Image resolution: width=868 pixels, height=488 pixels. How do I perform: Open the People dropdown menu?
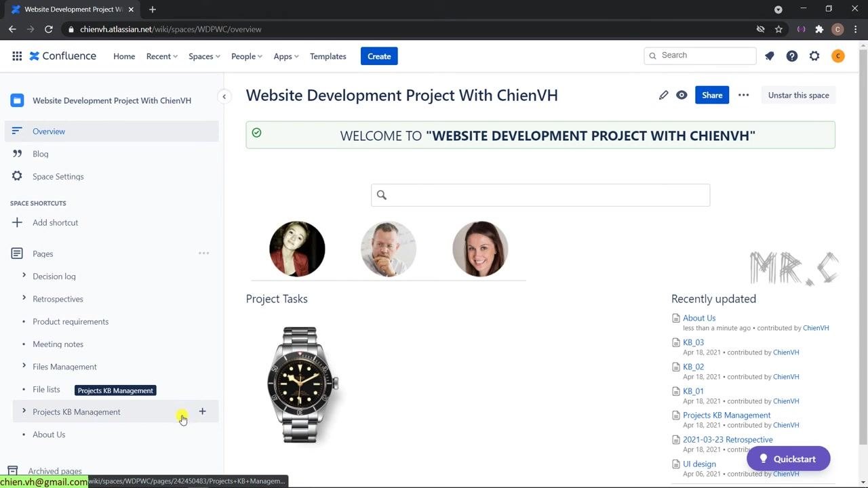coord(247,56)
